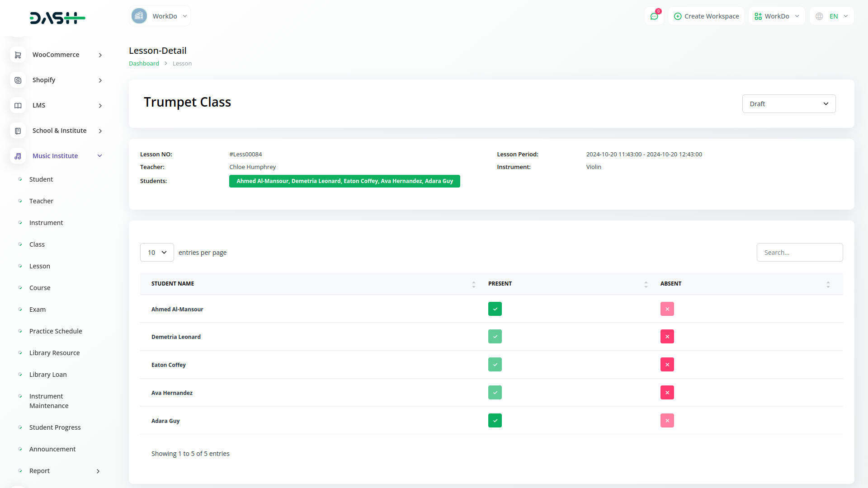Click the Create Workspace button
The image size is (868, 488).
[x=706, y=16]
